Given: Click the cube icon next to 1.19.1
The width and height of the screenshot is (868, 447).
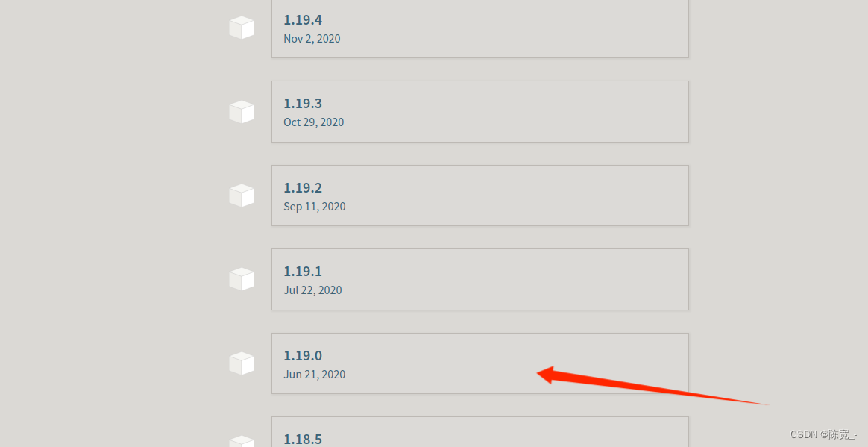Looking at the screenshot, I should (242, 279).
